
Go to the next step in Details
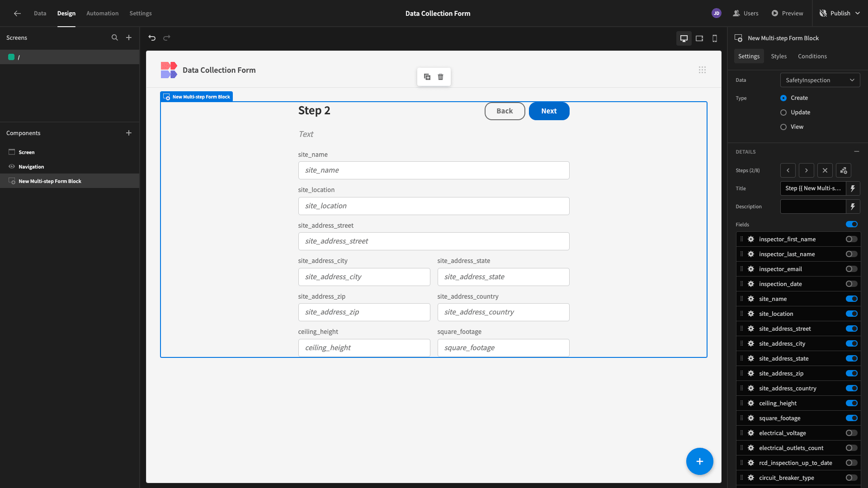click(x=807, y=170)
